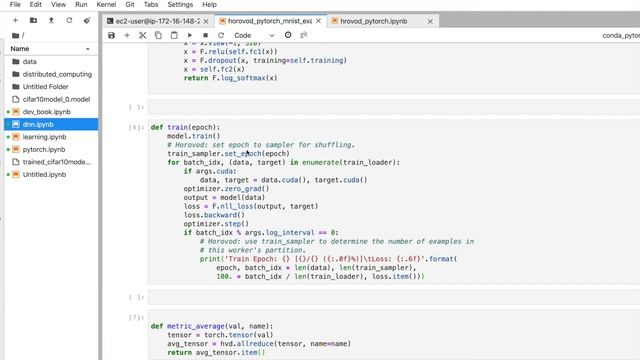Run the selected cell
The height and width of the screenshot is (360, 640).
[190, 36]
